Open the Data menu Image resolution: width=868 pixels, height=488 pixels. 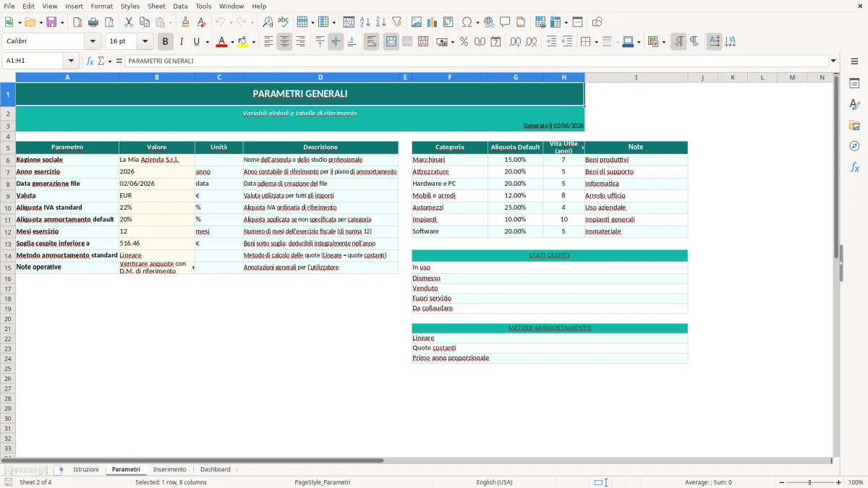point(180,6)
